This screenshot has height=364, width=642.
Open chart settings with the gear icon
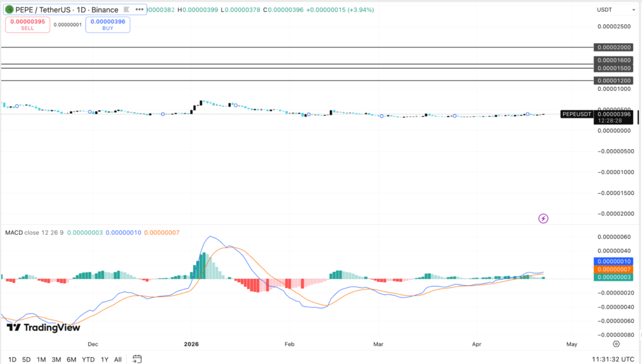coord(616,344)
